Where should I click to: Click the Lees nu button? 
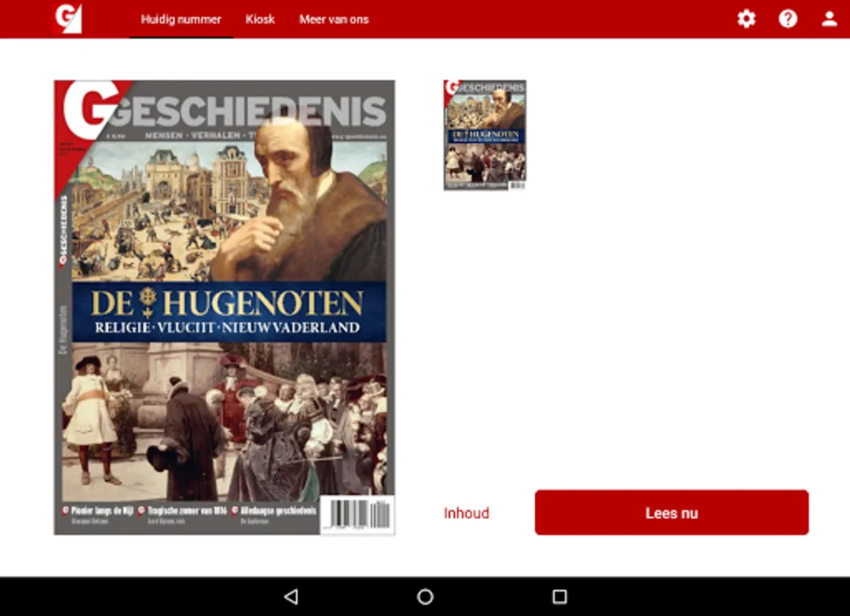[671, 513]
